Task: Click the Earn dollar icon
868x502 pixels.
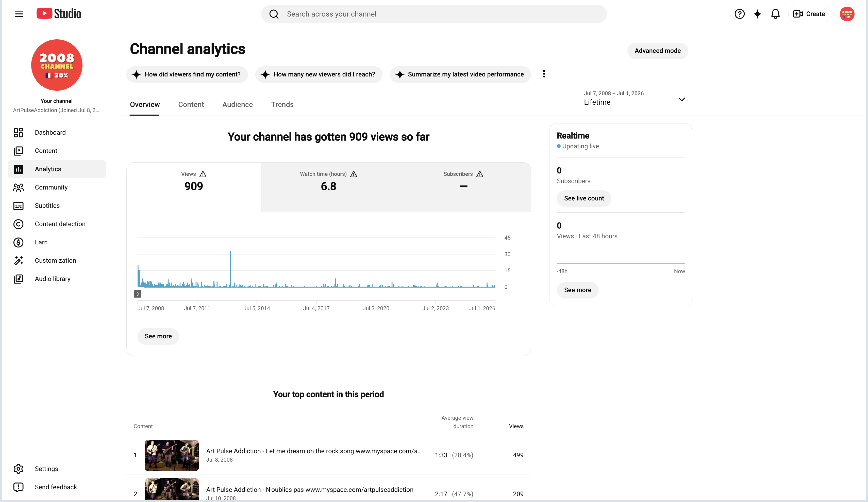Action: pos(18,242)
